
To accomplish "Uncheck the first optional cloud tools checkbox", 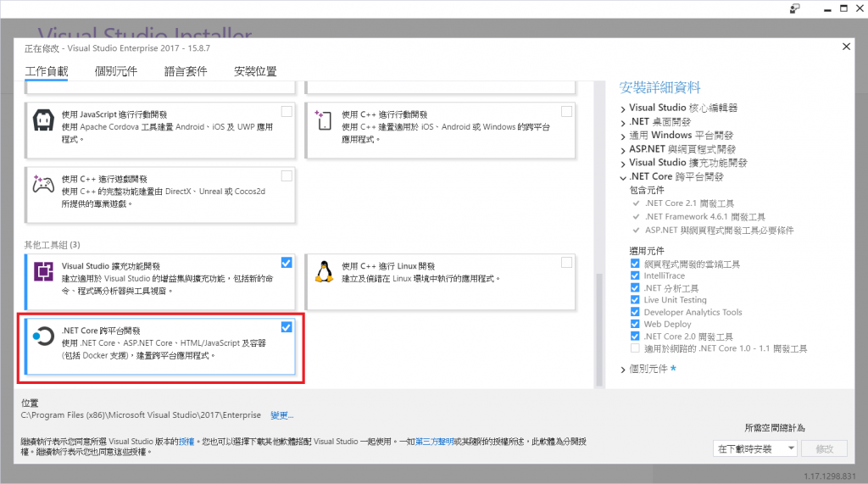I will [635, 264].
